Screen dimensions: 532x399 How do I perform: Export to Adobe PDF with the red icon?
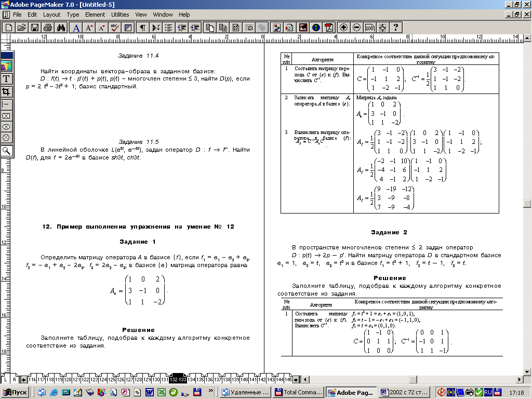pos(329,28)
